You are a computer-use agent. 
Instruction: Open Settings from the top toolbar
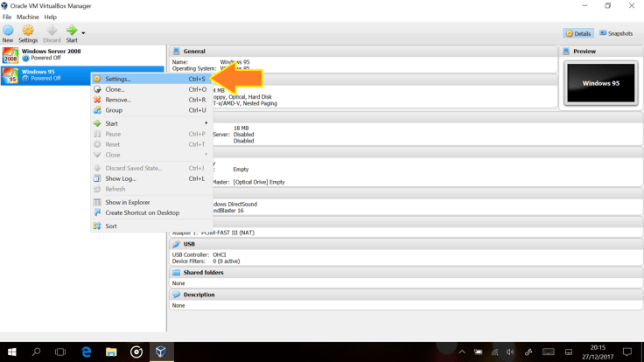pos(28,33)
